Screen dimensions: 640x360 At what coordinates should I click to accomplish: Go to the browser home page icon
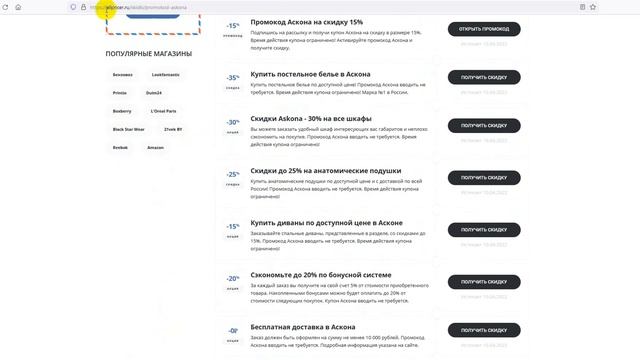pos(18,7)
